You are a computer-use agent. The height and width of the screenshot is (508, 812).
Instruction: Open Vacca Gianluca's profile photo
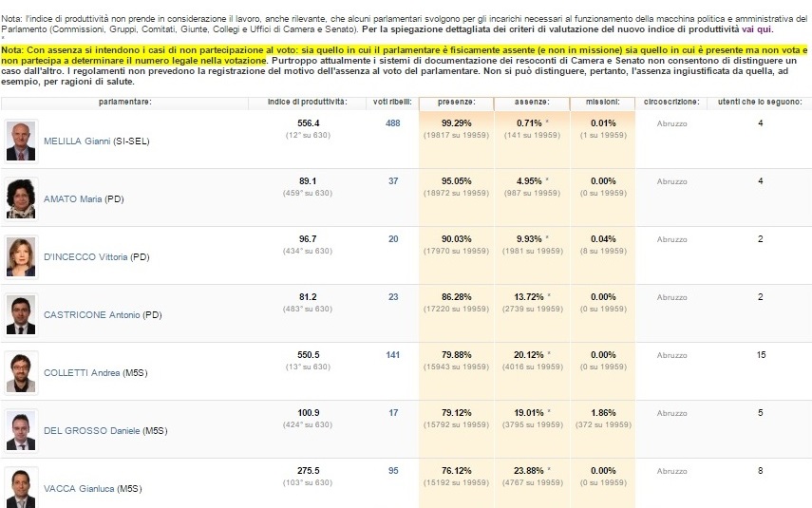(20, 488)
